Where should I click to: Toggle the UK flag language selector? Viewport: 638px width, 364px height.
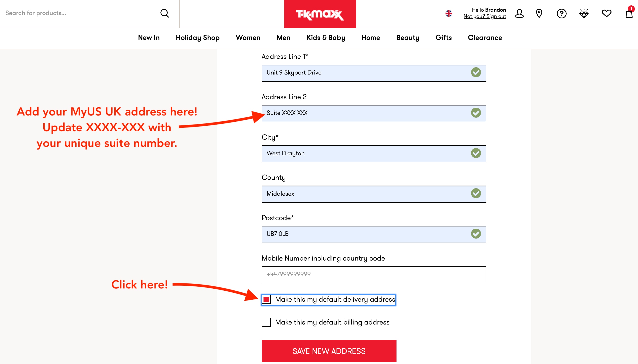pyautogui.click(x=448, y=13)
